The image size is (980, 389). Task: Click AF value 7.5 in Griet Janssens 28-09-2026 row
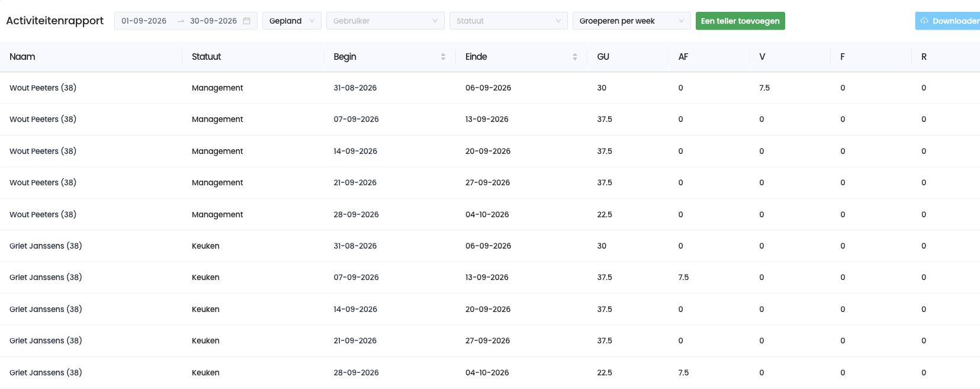[x=683, y=372]
